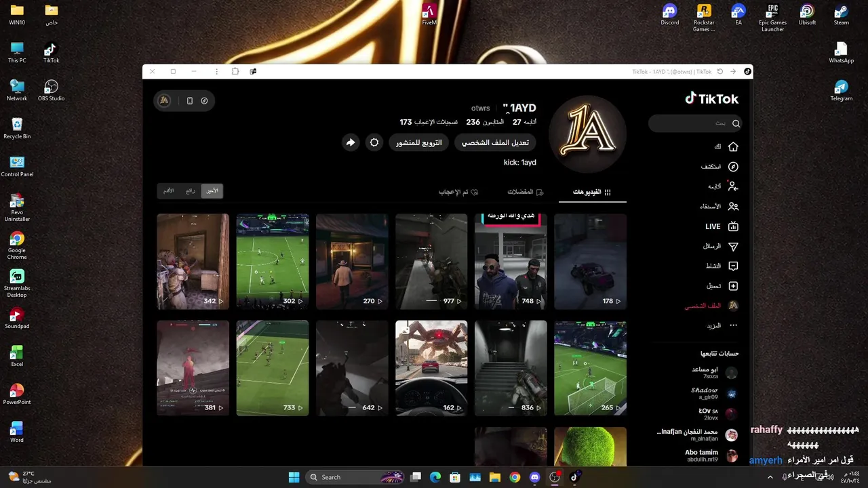Open the weather widget showing 27°C
Image resolution: width=868 pixels, height=488 pixels.
click(31, 477)
